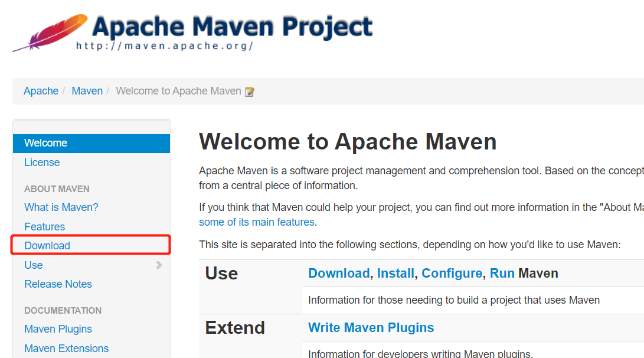Click 'This site is separated' paragraph
The image size is (644, 358).
[410, 245]
